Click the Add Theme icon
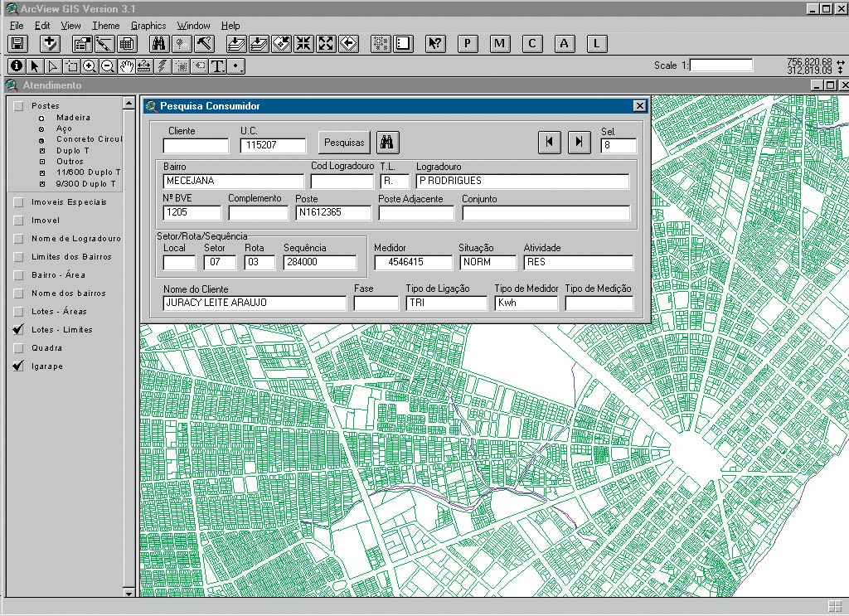 [50, 44]
